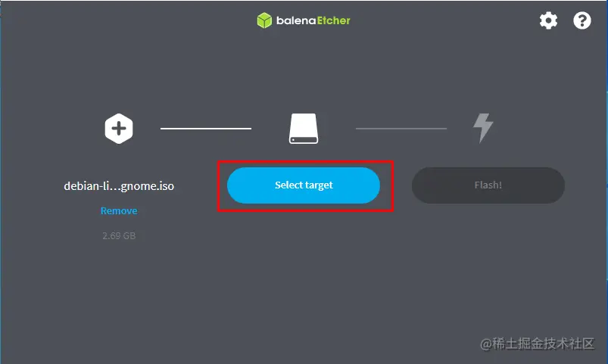
Task: Click the white step line after plus icon
Action: [206, 129]
